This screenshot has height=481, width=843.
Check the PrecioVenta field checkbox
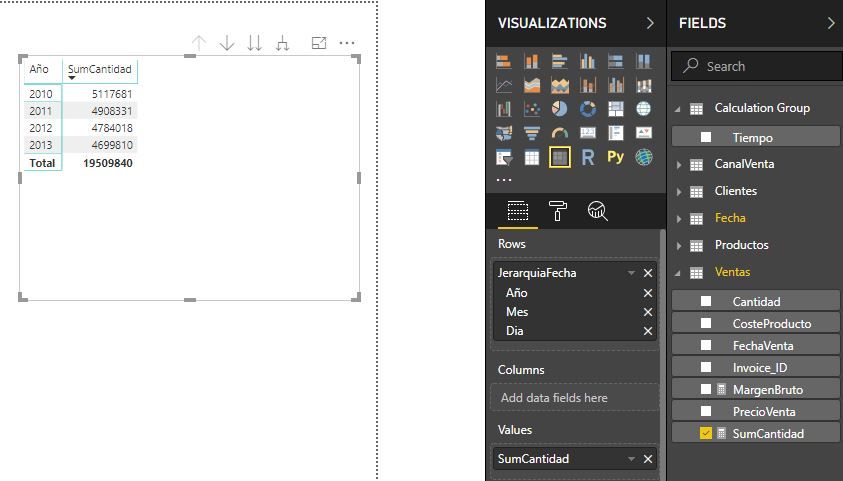tap(706, 412)
